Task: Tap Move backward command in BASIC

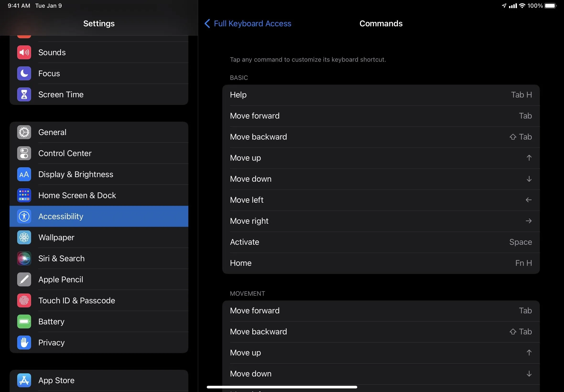Action: (x=381, y=137)
